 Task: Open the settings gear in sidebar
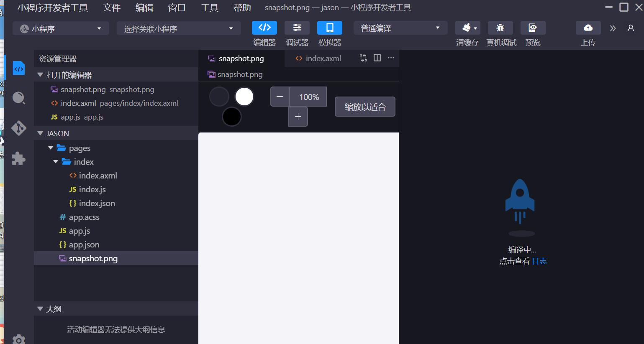click(19, 339)
